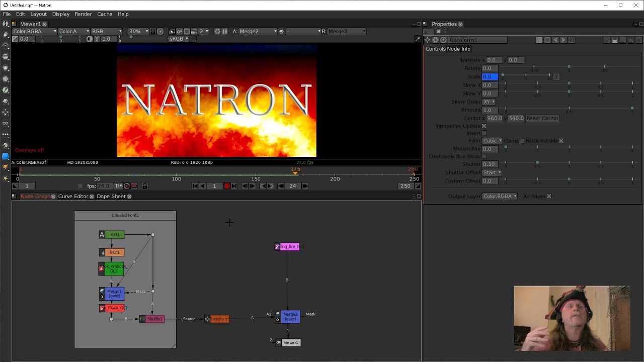The image size is (644, 362).
Task: Uncheck the Black outside checkbox
Action: 561,141
